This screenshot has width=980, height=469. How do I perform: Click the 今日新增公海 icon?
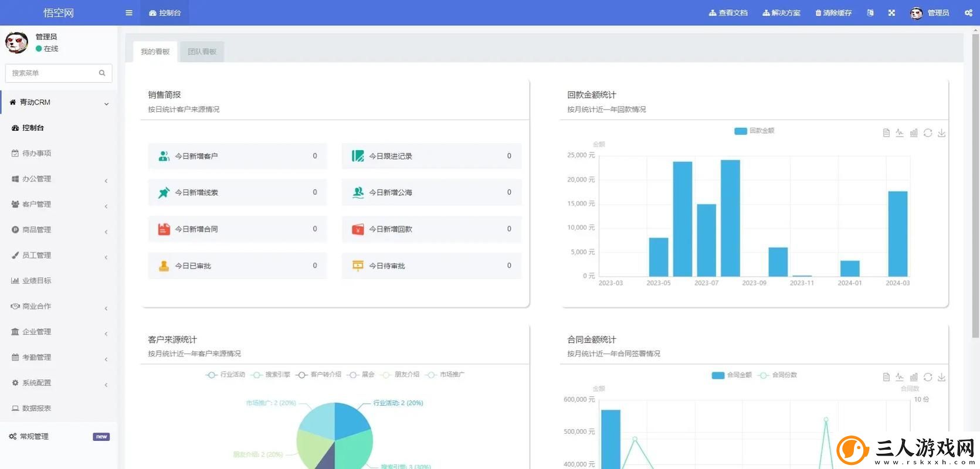pos(358,192)
